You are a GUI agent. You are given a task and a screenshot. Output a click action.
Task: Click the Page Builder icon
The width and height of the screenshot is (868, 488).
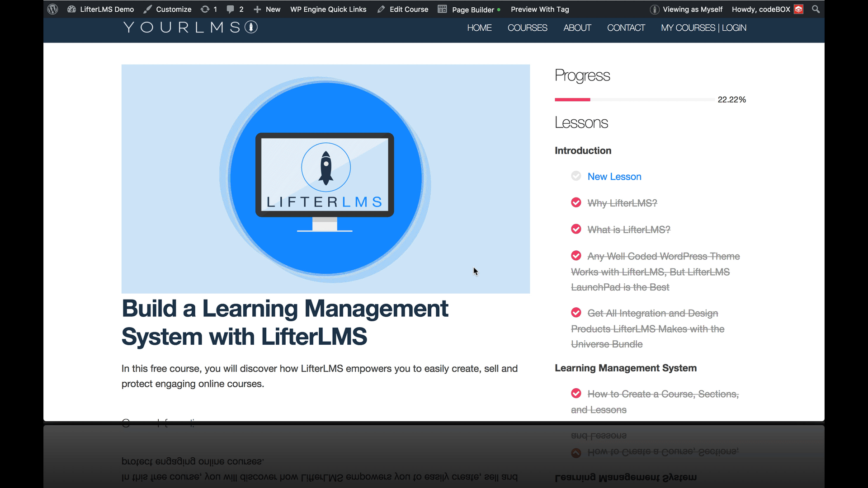coord(442,9)
